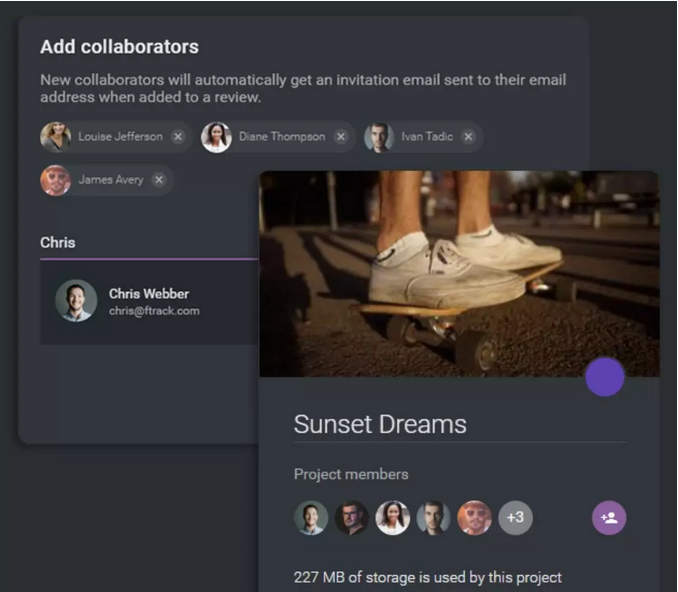Click bearded glasses member avatar

pos(352,518)
